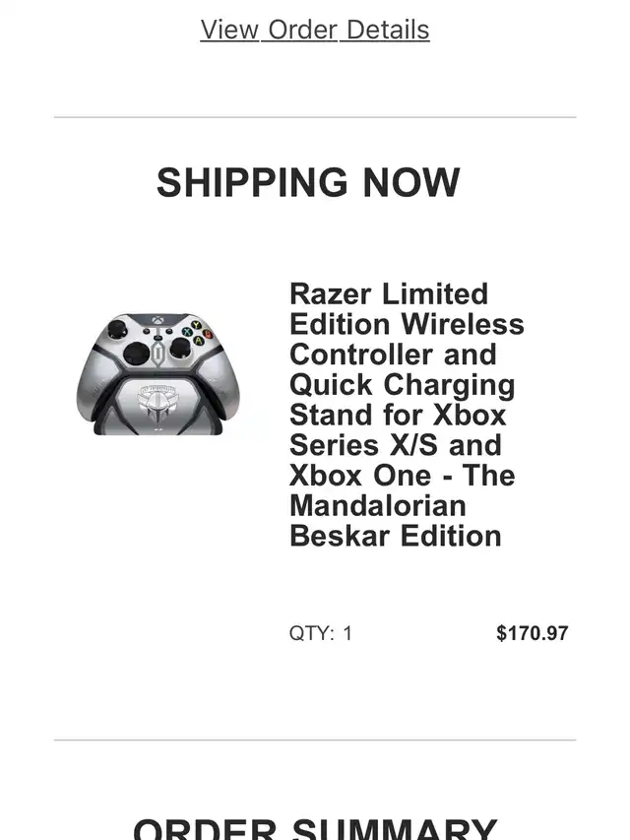Click the left thumbstick in controller image

coord(118,329)
